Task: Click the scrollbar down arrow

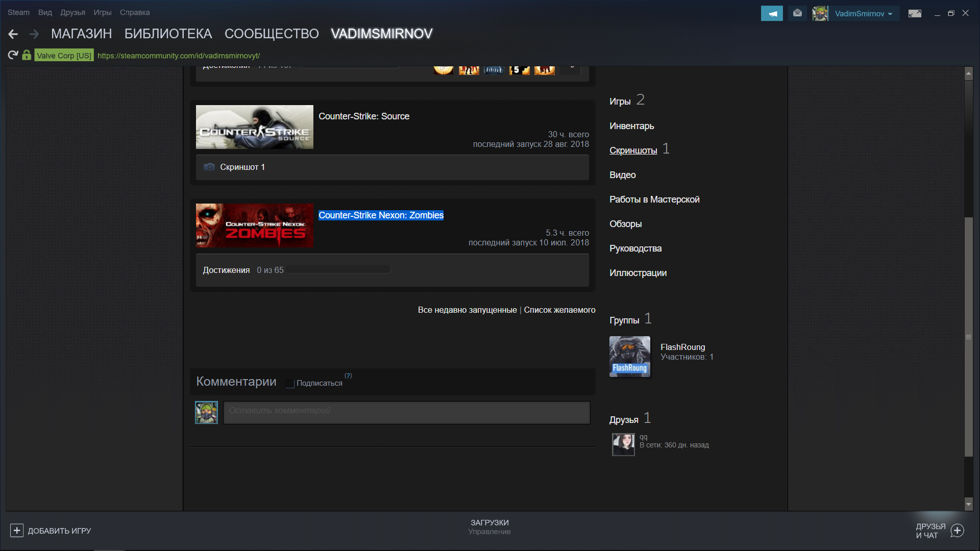Action: 969,504
